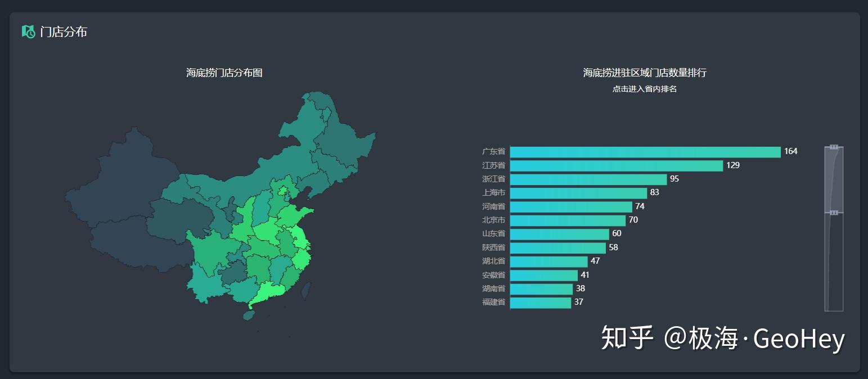The height and width of the screenshot is (379, 868).
Task: Select Xinjiang region on the map
Action: click(x=121, y=183)
